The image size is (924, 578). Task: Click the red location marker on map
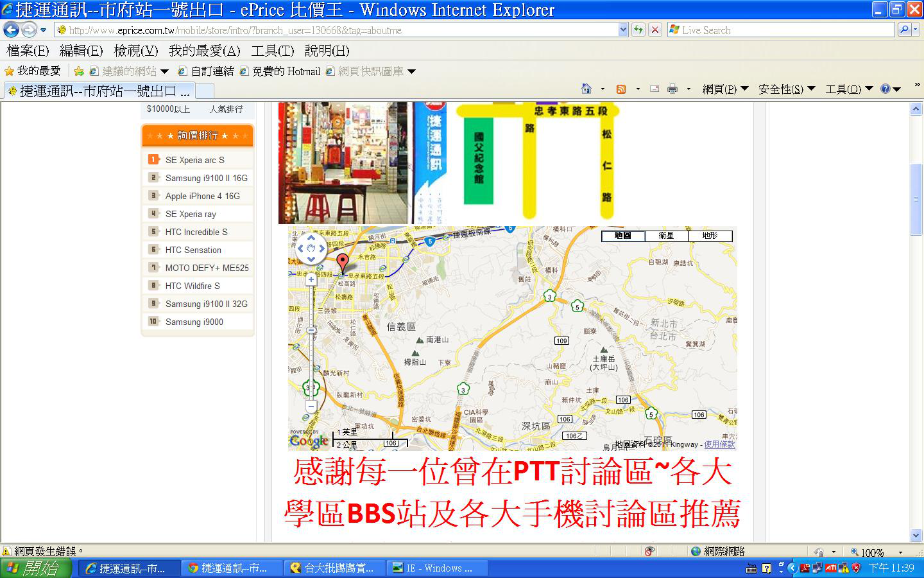click(x=343, y=264)
